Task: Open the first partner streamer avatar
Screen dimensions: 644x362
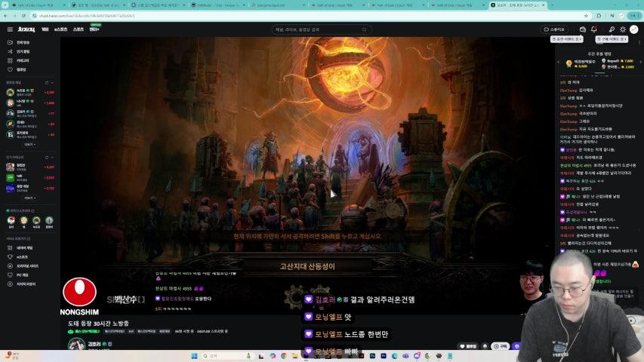Action: (x=11, y=222)
